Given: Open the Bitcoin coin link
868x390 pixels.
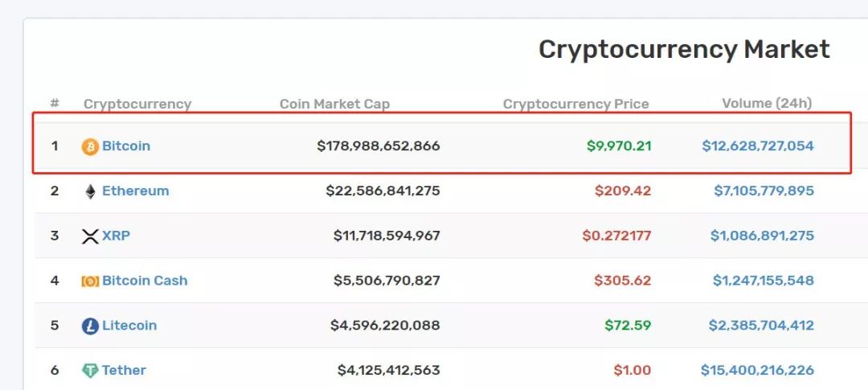Looking at the screenshot, I should pos(126,146).
